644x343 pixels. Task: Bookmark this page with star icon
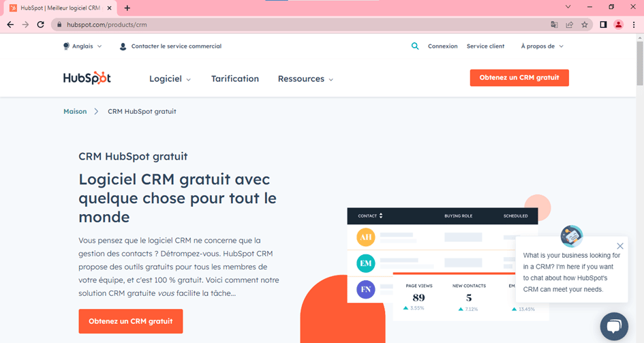pyautogui.click(x=585, y=25)
